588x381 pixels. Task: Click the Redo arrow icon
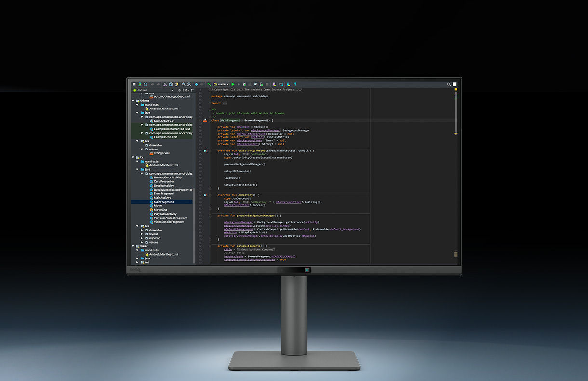(158, 84)
